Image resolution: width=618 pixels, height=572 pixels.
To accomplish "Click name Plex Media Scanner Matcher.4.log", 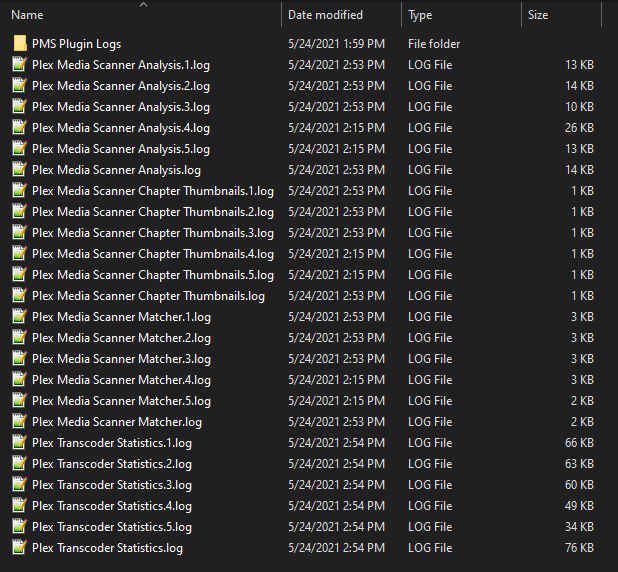I will [x=121, y=380].
